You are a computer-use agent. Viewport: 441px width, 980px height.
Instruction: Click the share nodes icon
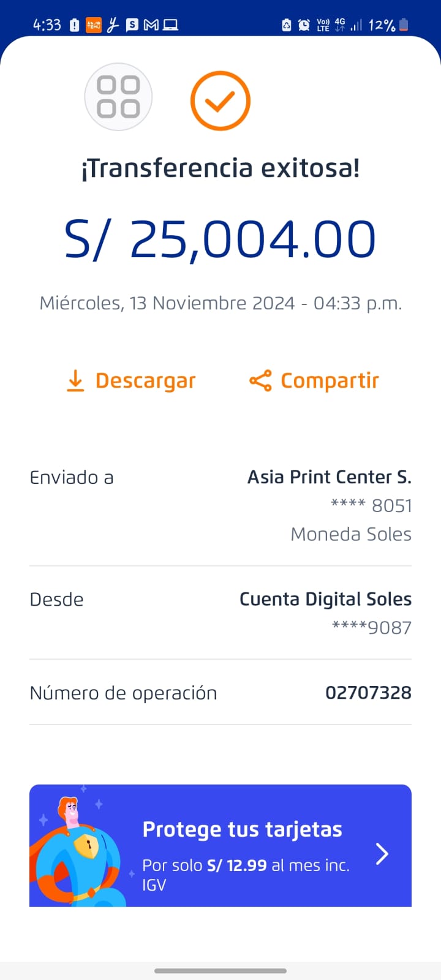[260, 380]
